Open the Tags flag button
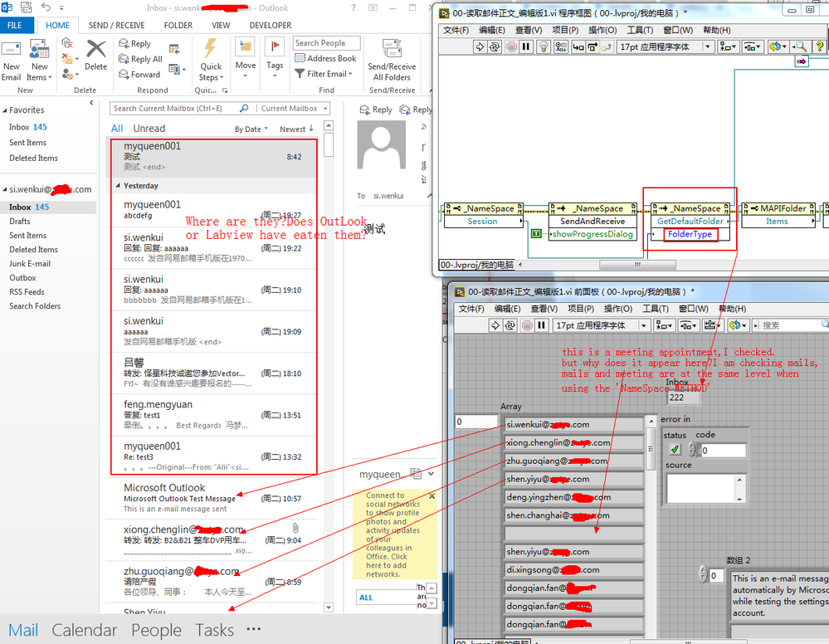 275,59
